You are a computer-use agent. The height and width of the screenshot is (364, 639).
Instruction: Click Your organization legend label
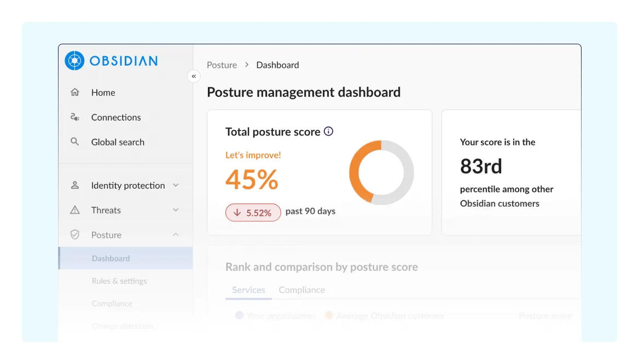tap(281, 315)
